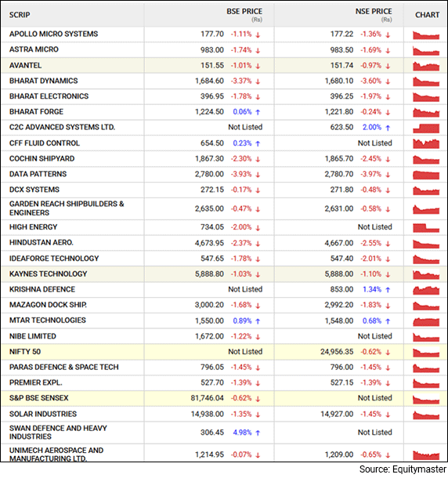This screenshot has width=448, height=478.
Task: Select the BSE PRICE column header
Action: [x=244, y=11]
